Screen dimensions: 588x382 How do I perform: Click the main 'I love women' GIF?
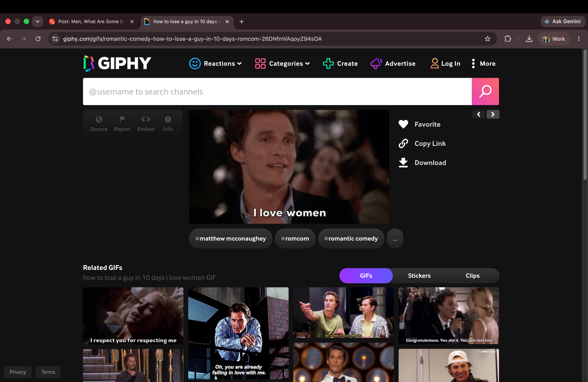point(289,167)
